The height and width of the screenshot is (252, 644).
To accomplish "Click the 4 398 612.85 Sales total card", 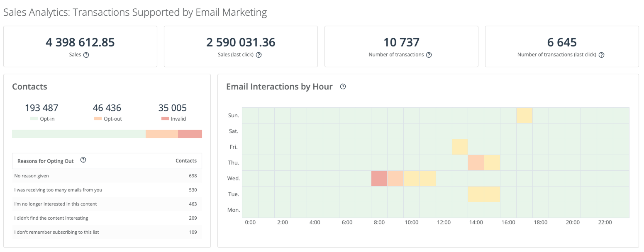I will [80, 46].
